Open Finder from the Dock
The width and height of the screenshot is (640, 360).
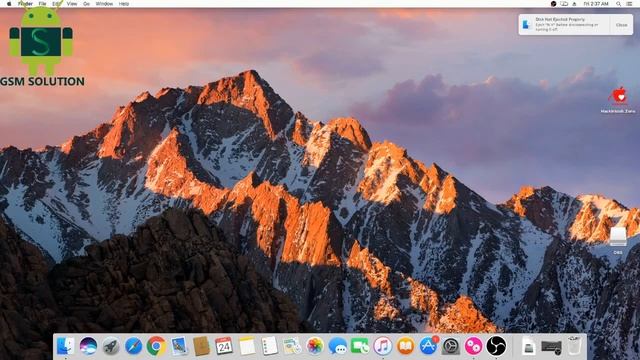click(65, 346)
